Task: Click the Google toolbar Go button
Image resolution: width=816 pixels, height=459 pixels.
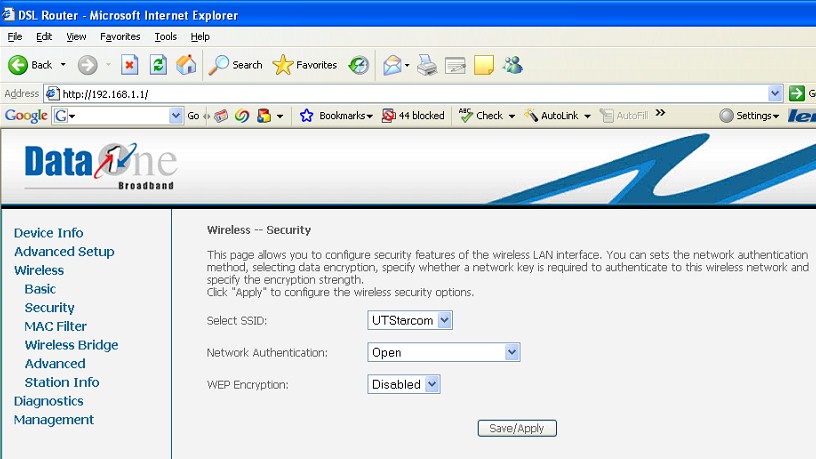Action: [193, 116]
